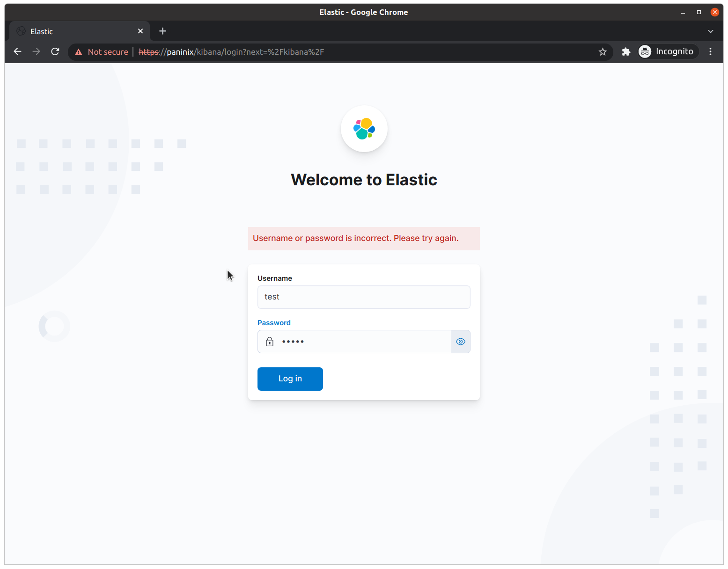
Task: Show the password using the eye icon
Action: (x=461, y=342)
